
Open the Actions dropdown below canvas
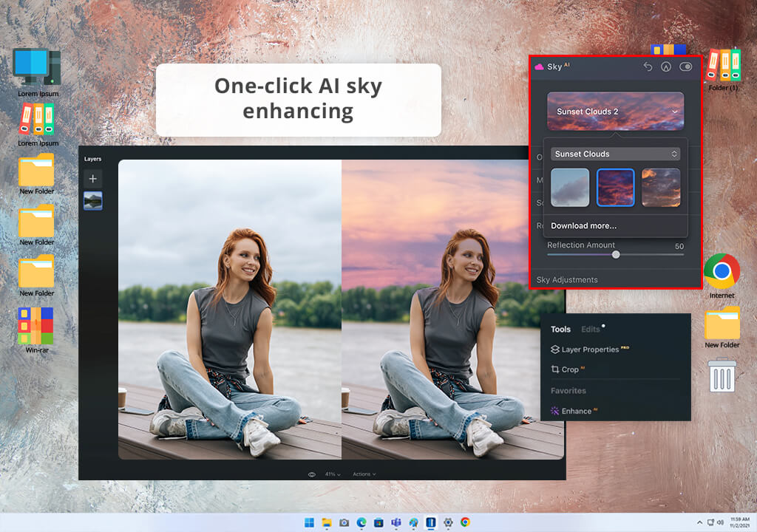[x=364, y=474]
